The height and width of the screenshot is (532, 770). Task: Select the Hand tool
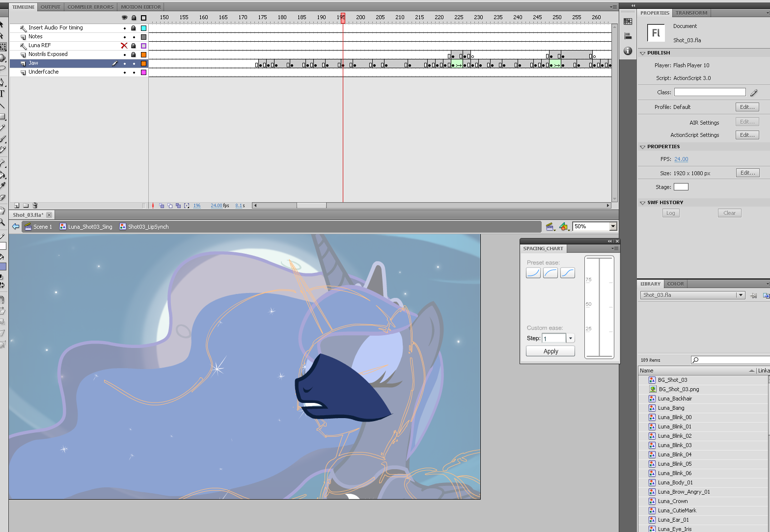click(x=2, y=211)
